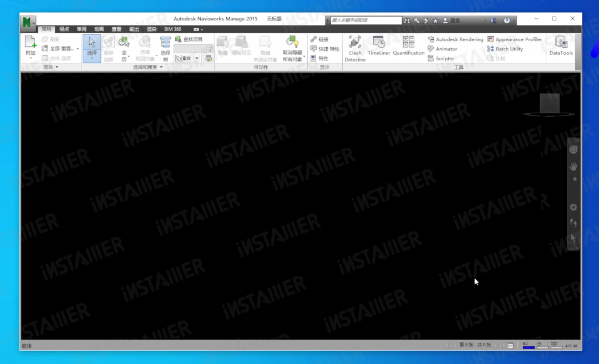The width and height of the screenshot is (599, 364).
Task: Open the Animator tool
Action: pyautogui.click(x=443, y=49)
